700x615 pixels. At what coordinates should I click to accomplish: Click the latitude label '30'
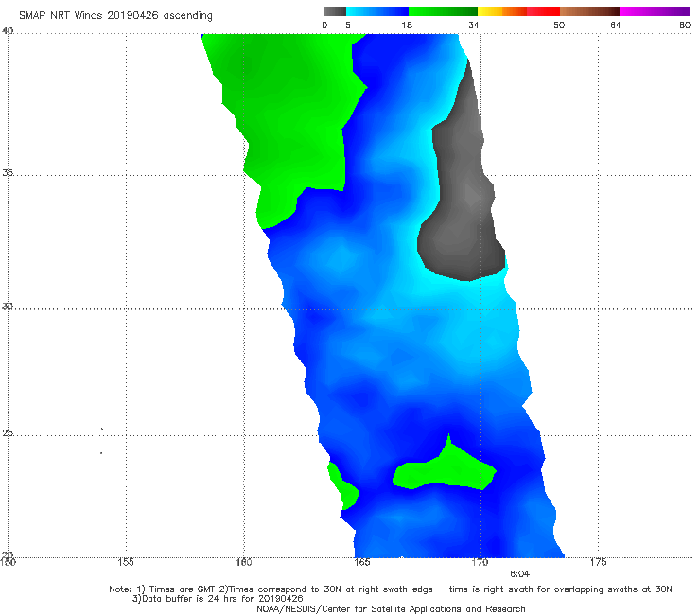[x=8, y=307]
